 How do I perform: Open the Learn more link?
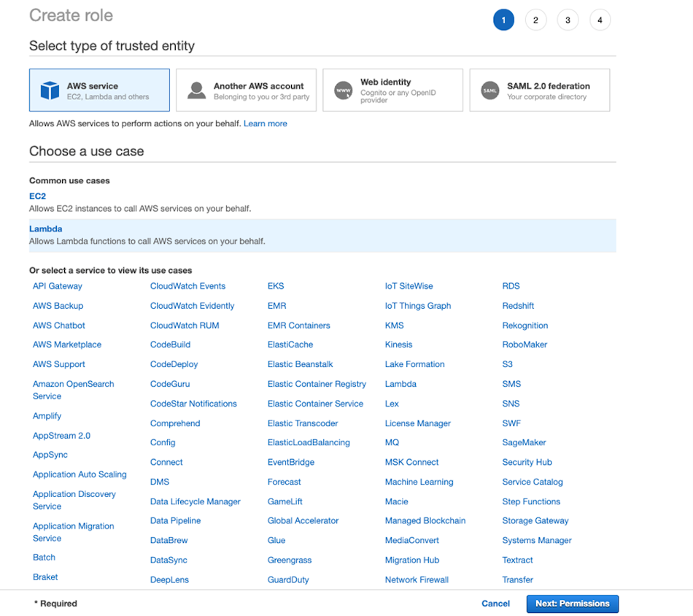click(266, 124)
